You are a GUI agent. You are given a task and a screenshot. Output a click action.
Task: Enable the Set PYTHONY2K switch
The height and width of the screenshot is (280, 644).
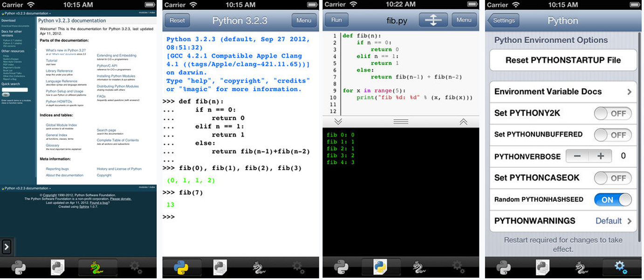pos(613,113)
